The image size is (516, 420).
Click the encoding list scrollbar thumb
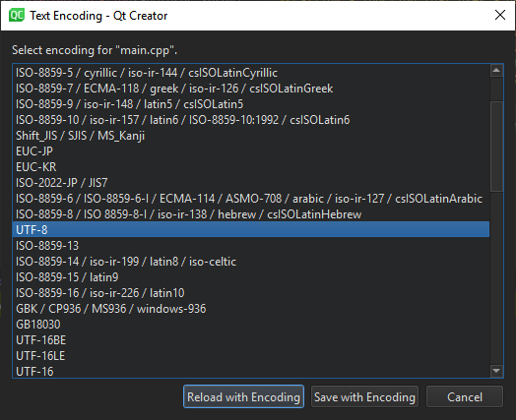(496, 146)
